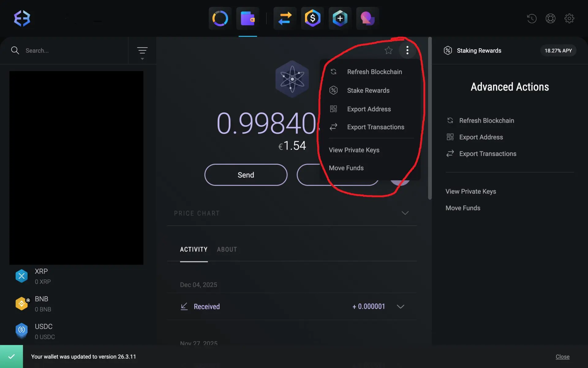Choose Stake Rewards in dropdown menu
The width and height of the screenshot is (588, 368).
click(x=370, y=90)
